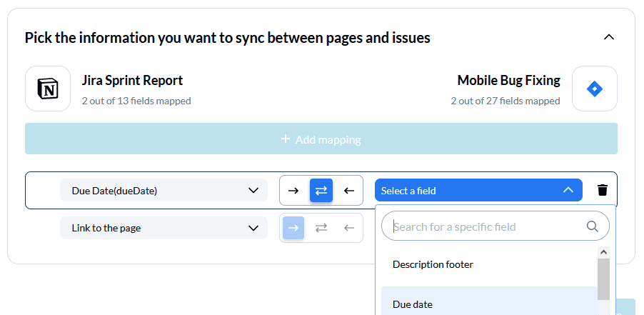Click '2 out of 13 fields mapped' text
The height and width of the screenshot is (315, 644).
(x=136, y=101)
